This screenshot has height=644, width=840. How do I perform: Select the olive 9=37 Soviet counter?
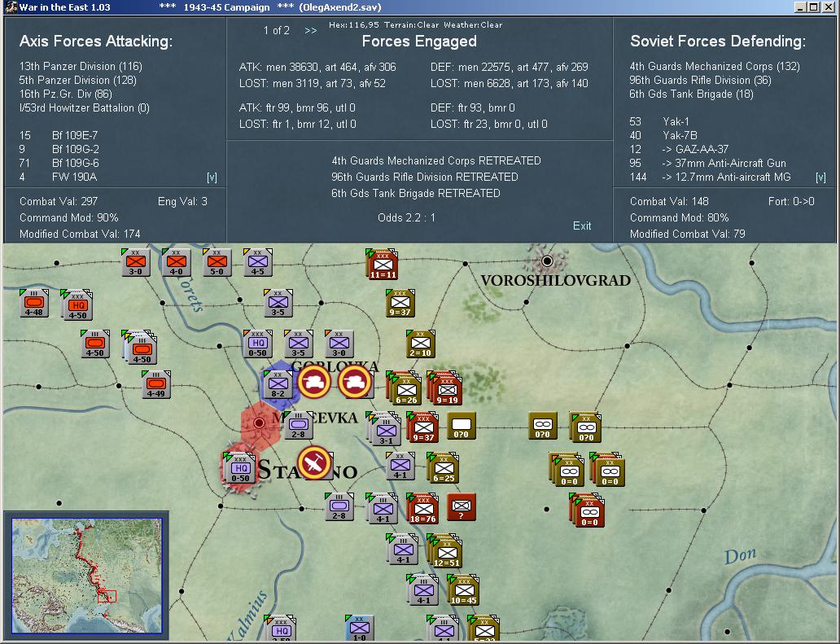tap(400, 303)
